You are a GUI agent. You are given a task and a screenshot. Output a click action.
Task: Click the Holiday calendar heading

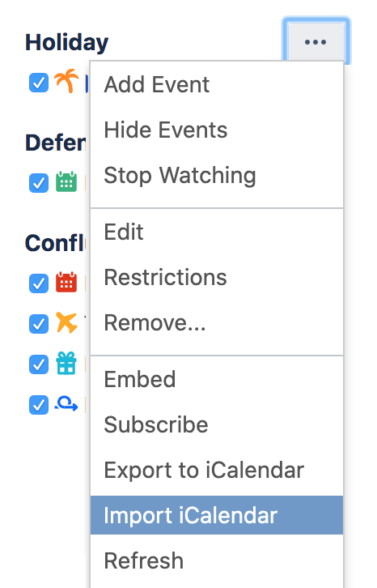(66, 42)
